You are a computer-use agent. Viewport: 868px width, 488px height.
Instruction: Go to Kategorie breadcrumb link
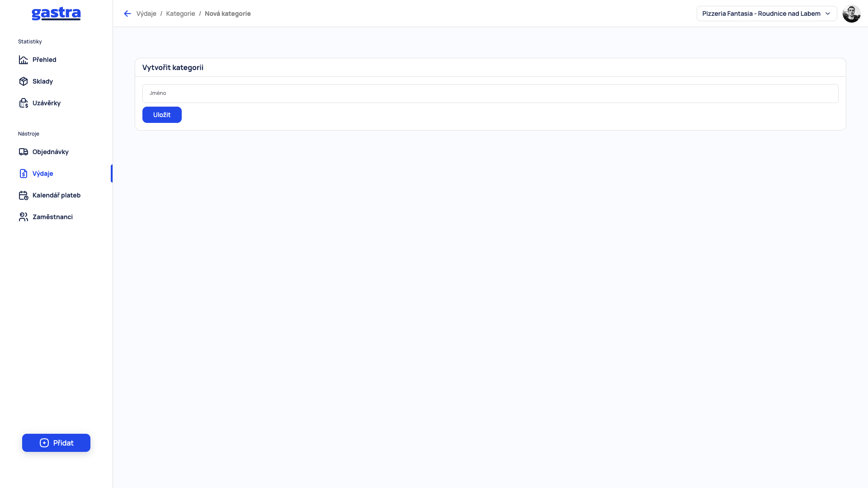point(180,14)
